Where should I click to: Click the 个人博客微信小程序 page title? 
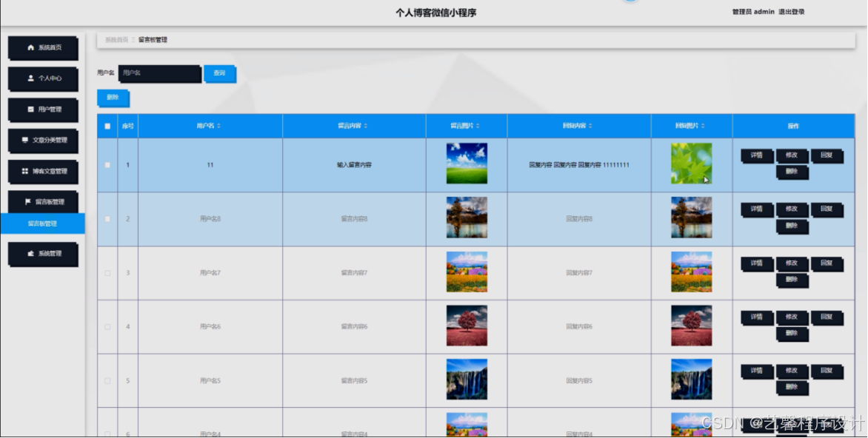point(435,13)
